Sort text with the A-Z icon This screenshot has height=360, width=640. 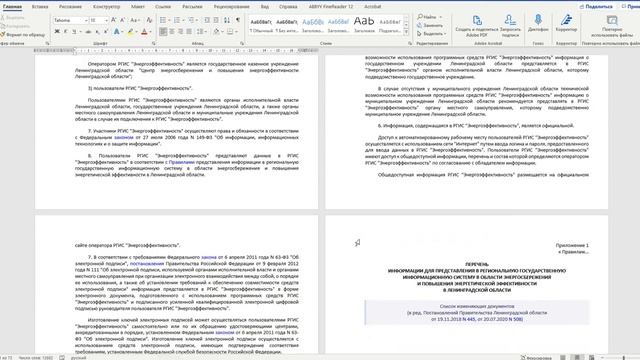[x=227, y=20]
